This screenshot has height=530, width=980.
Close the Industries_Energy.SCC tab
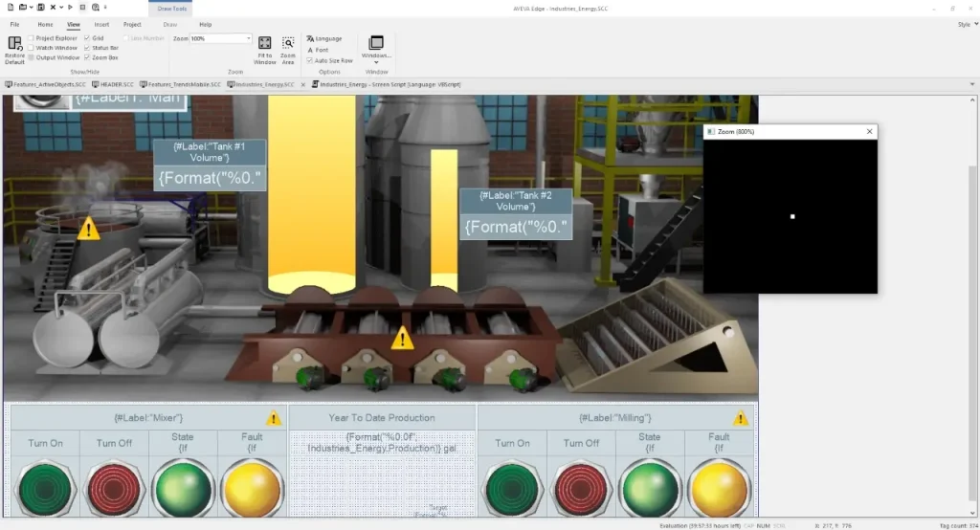point(303,84)
